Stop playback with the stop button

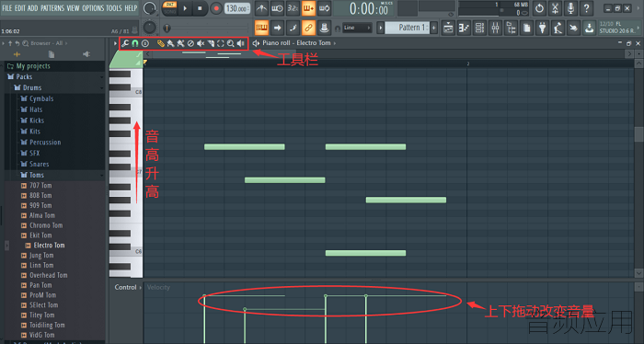point(200,8)
